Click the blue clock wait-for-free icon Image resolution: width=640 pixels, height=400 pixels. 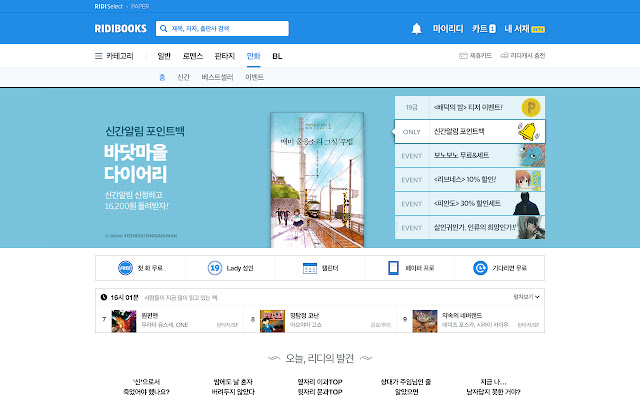[480, 268]
